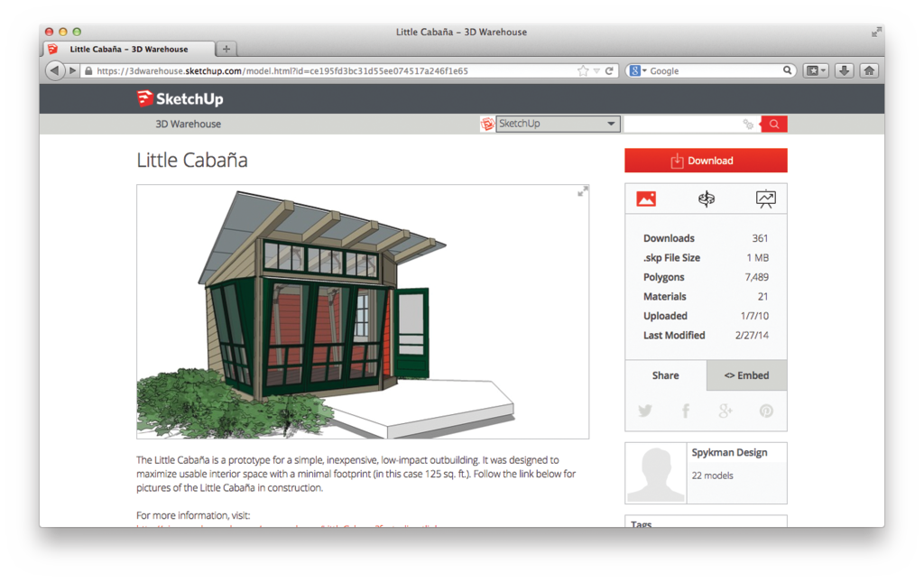This screenshot has width=924, height=582.
Task: Expand the bookmarks button dropdown arrow
Action: click(x=823, y=70)
